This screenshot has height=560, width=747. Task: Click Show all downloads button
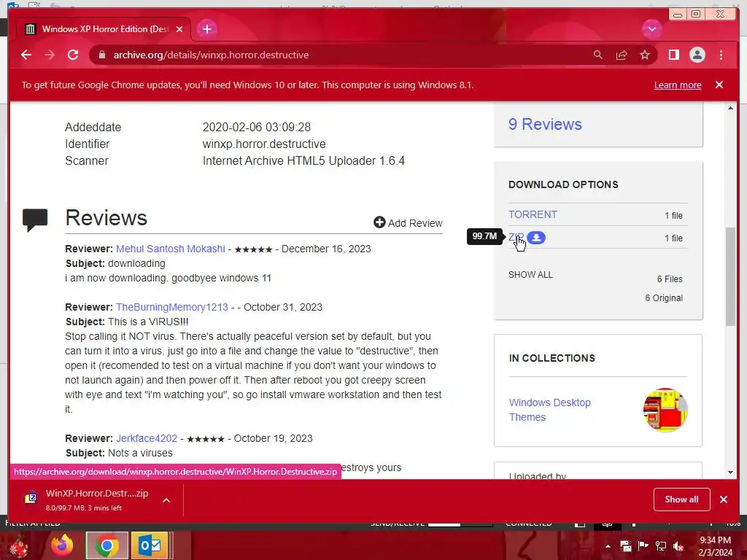click(x=682, y=499)
